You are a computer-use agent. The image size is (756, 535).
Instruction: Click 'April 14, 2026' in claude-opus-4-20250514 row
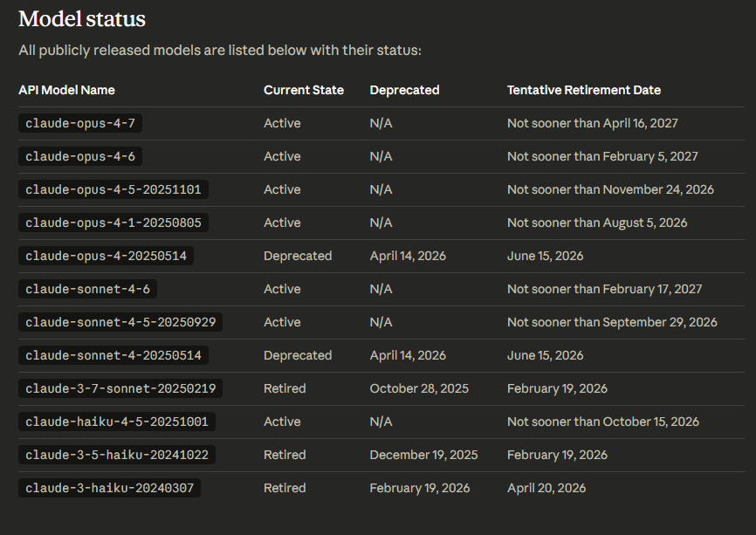(408, 256)
